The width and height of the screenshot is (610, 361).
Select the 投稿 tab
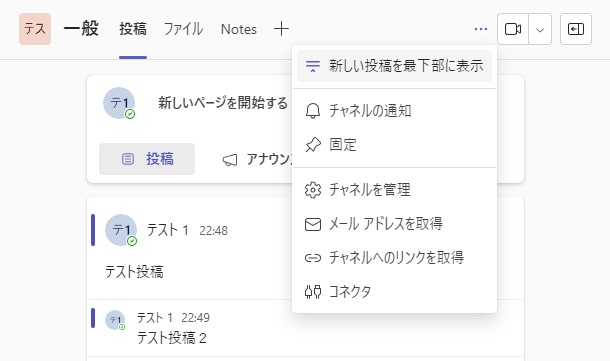133,29
